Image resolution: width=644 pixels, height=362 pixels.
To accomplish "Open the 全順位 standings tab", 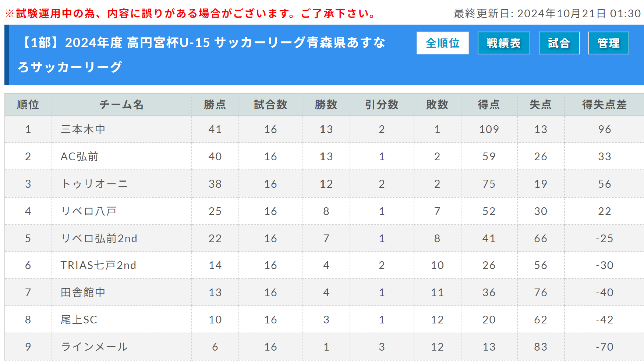I will [443, 43].
